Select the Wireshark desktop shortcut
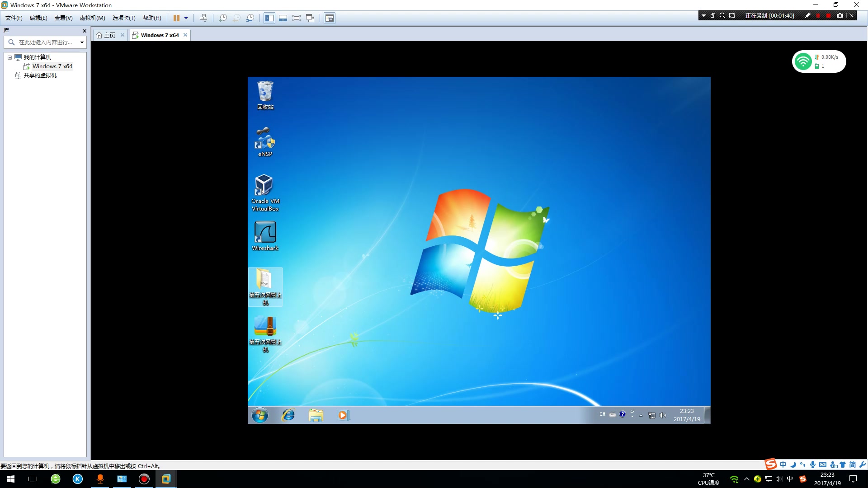This screenshot has width=868, height=488. [265, 236]
